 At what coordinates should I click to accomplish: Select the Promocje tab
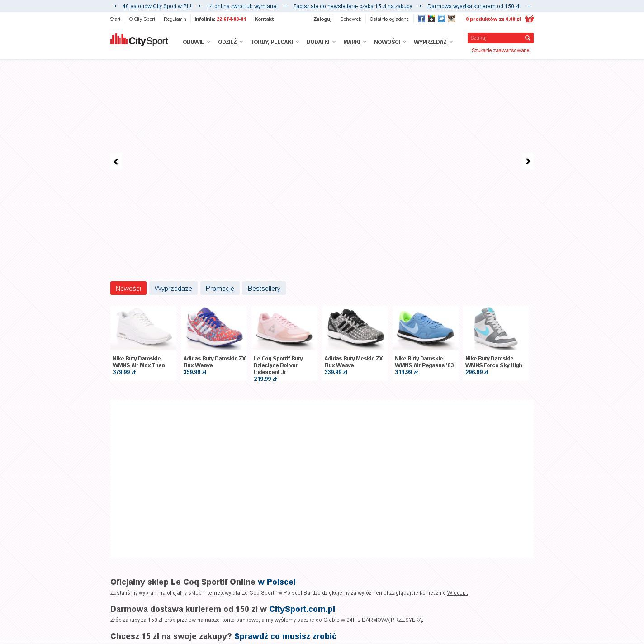click(x=220, y=288)
